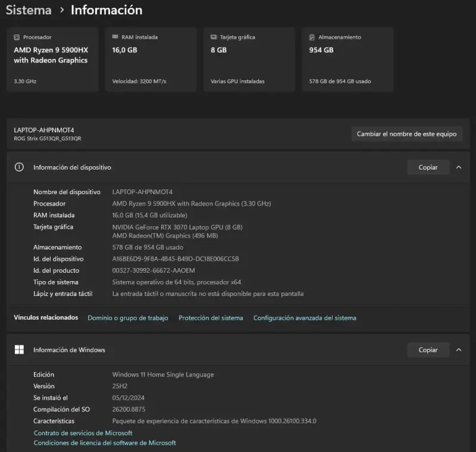Click the LAPTOP-AHPNMOT4 header name
Image resolution: width=476 pixels, height=452 pixels.
(x=44, y=130)
